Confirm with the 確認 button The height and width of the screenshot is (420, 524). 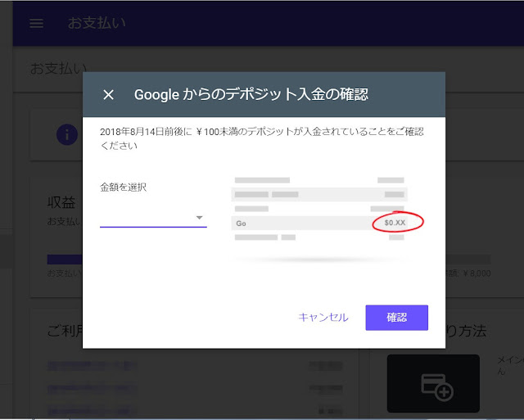pyautogui.click(x=396, y=318)
